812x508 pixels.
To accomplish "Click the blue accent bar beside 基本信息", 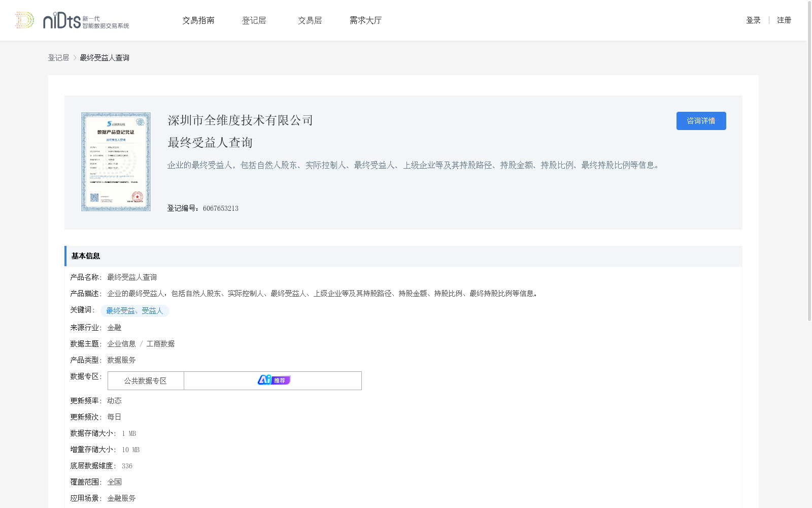I will 65,256.
